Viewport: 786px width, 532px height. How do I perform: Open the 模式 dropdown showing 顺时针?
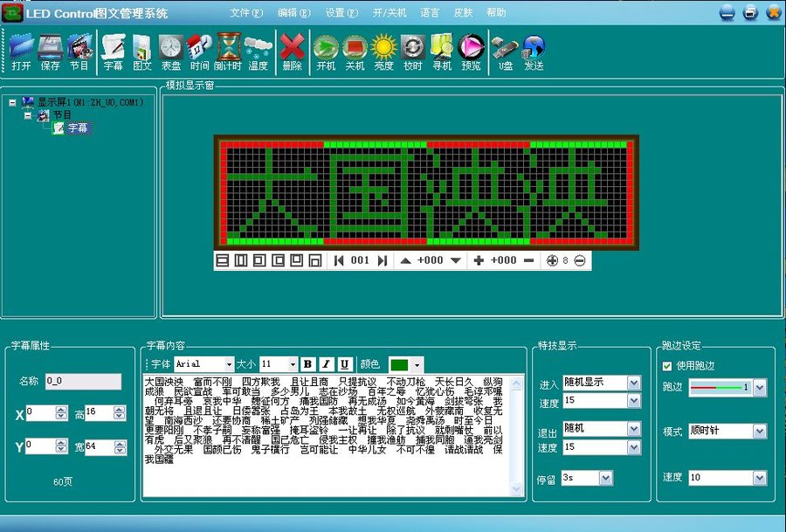point(759,432)
